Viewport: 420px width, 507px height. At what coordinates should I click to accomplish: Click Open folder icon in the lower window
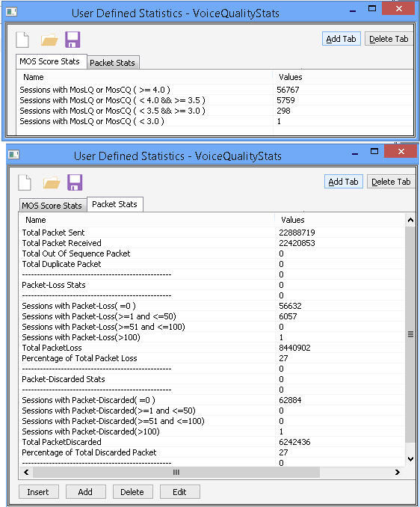pyautogui.click(x=52, y=182)
